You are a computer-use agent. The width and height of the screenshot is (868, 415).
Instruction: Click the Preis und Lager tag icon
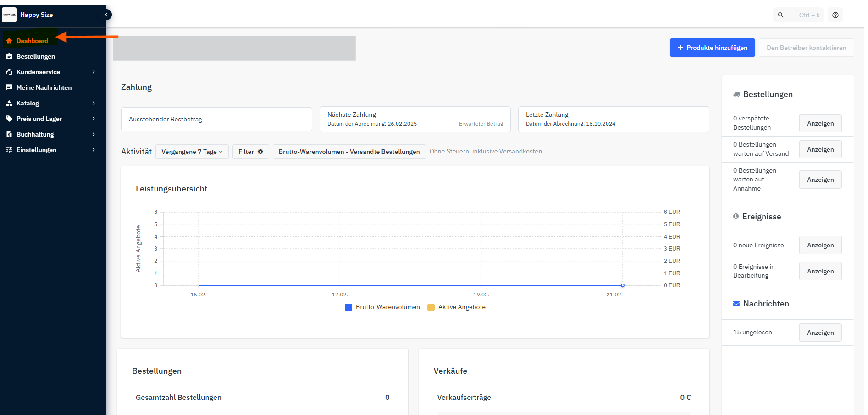(9, 119)
